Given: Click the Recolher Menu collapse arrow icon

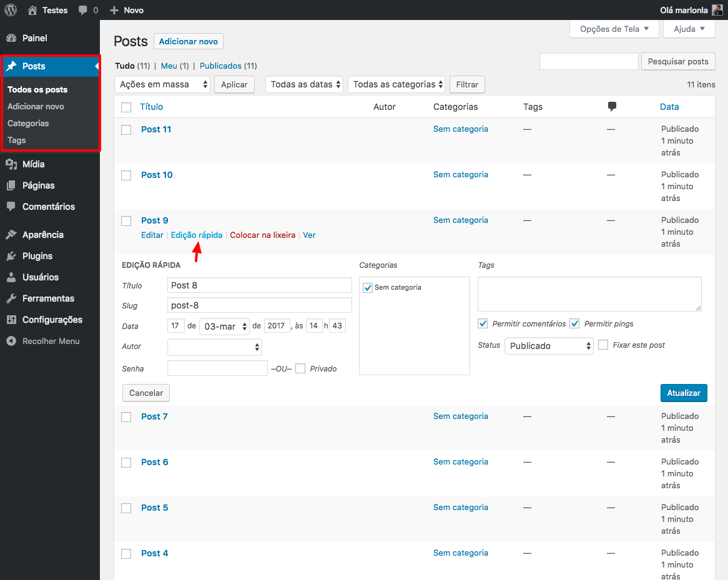Looking at the screenshot, I should (x=12, y=341).
